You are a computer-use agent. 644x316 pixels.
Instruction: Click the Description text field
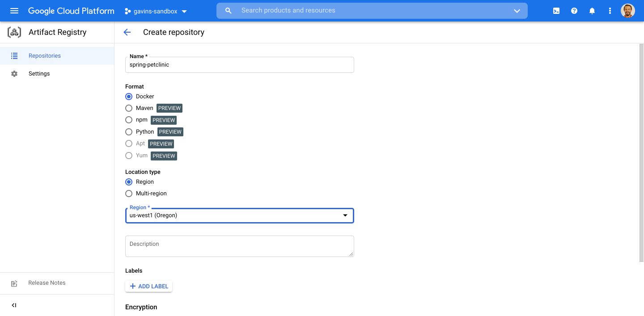click(239, 246)
